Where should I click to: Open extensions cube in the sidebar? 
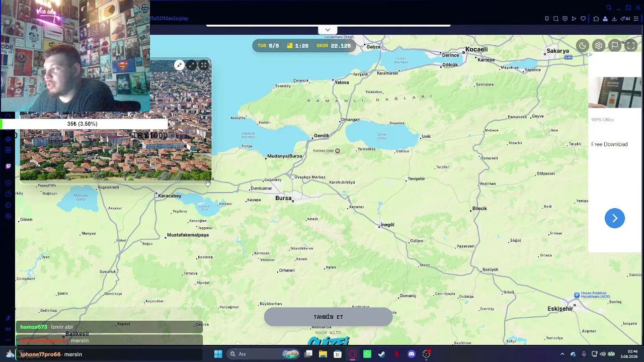point(8,205)
